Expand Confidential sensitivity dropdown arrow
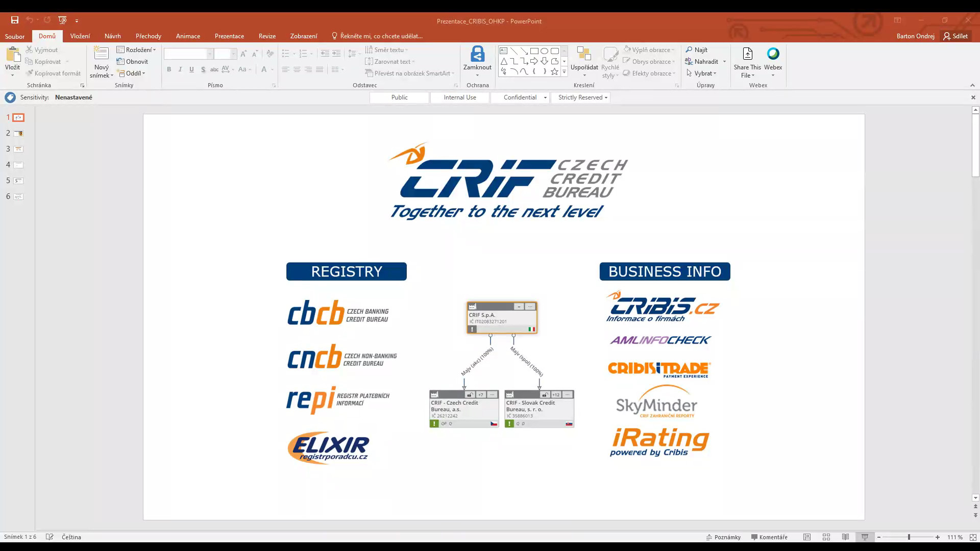The image size is (980, 551). point(545,97)
